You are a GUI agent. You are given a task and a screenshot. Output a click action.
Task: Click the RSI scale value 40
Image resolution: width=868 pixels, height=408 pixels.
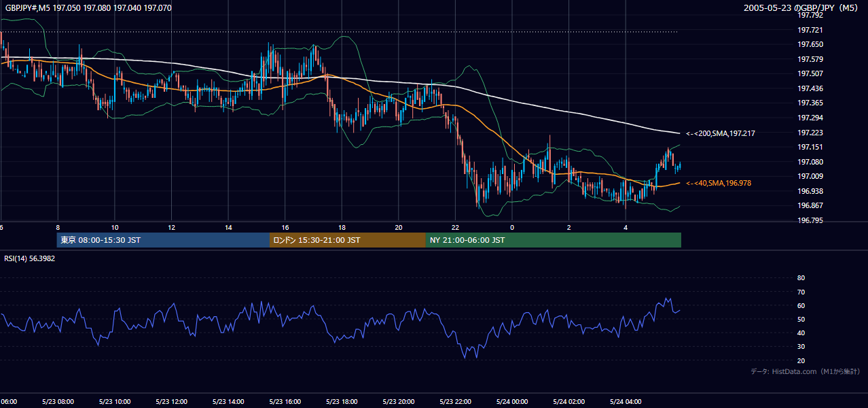[x=801, y=333]
